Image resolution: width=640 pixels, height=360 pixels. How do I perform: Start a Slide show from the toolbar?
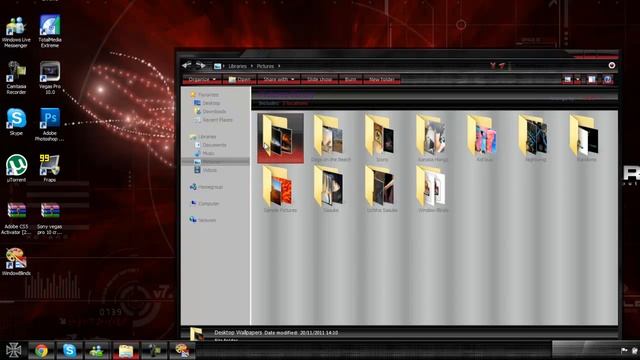coord(319,79)
